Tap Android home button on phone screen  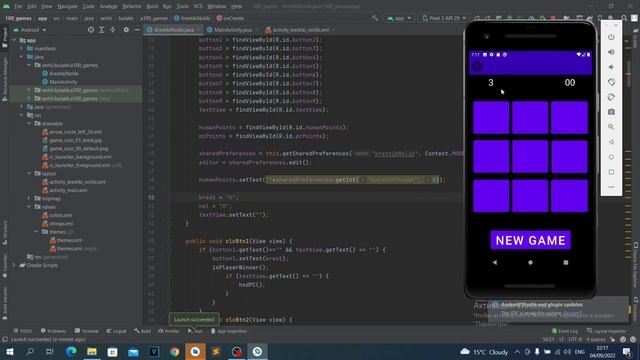(530, 262)
